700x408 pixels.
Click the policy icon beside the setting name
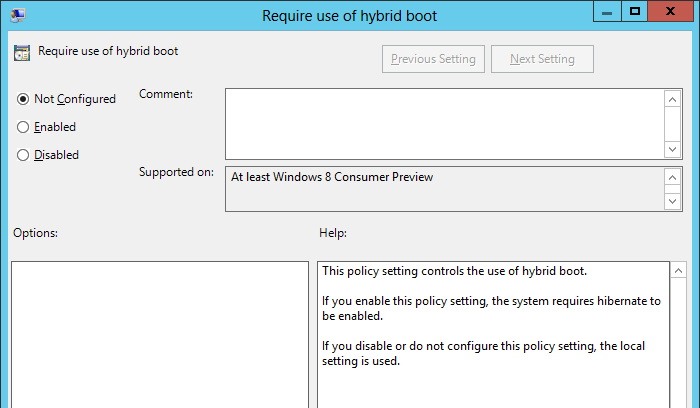coord(22,52)
